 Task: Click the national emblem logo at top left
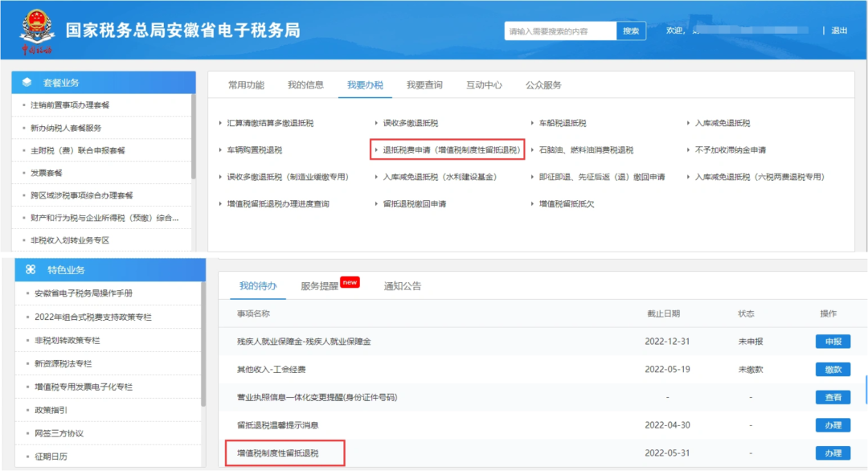(36, 27)
